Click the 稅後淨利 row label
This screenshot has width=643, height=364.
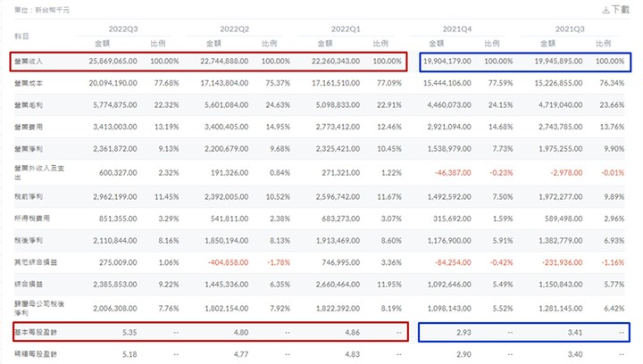pyautogui.click(x=29, y=240)
